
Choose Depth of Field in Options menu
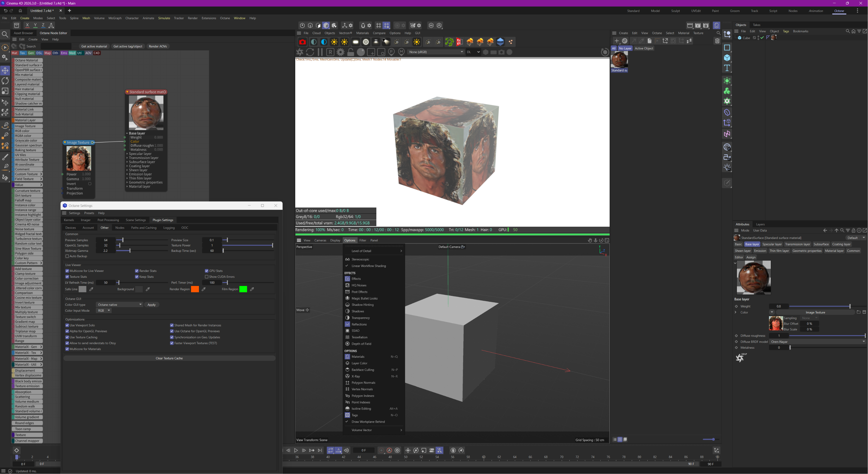click(374, 344)
